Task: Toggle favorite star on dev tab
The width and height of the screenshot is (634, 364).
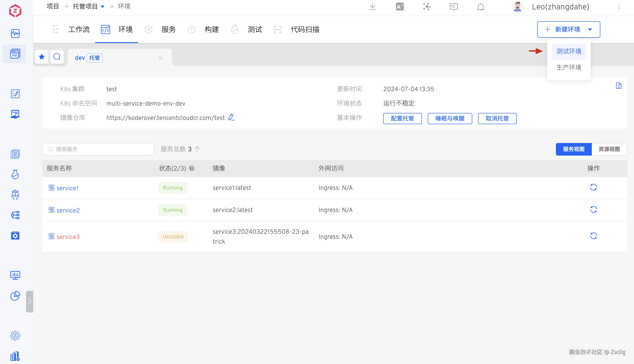Action: [x=161, y=58]
